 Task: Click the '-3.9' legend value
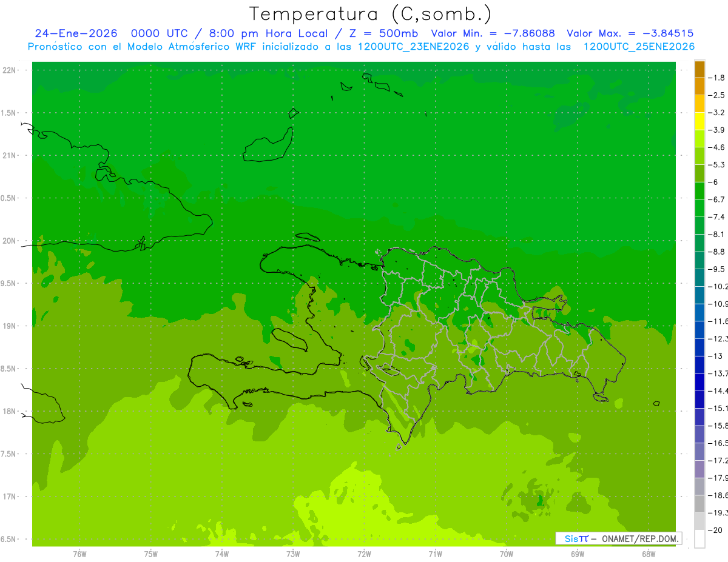[716, 130]
